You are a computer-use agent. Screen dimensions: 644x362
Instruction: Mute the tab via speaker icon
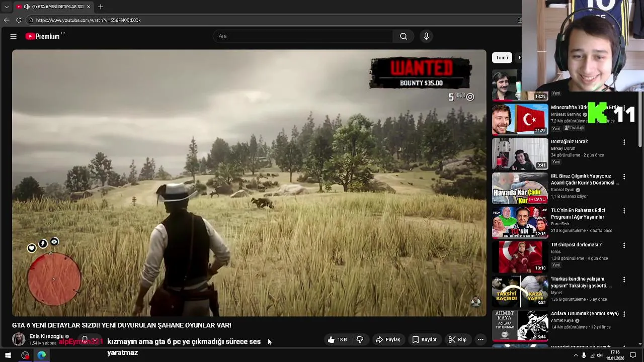point(27,7)
